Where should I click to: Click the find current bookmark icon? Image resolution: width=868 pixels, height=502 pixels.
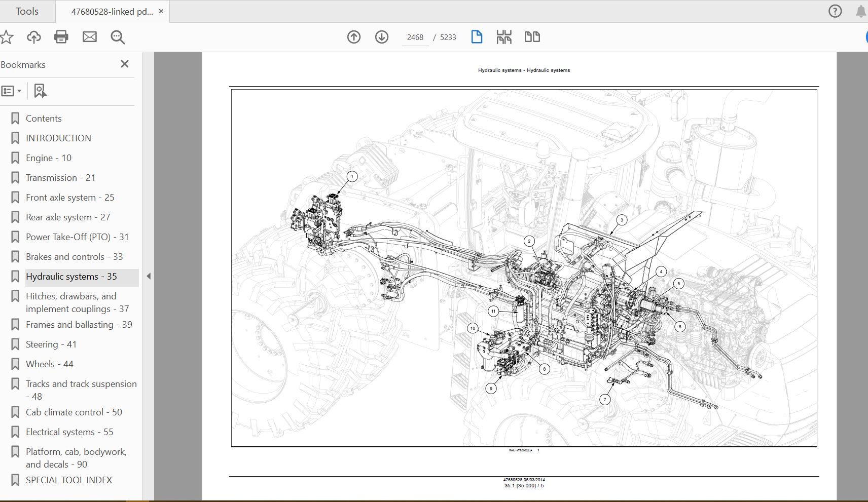(40, 91)
